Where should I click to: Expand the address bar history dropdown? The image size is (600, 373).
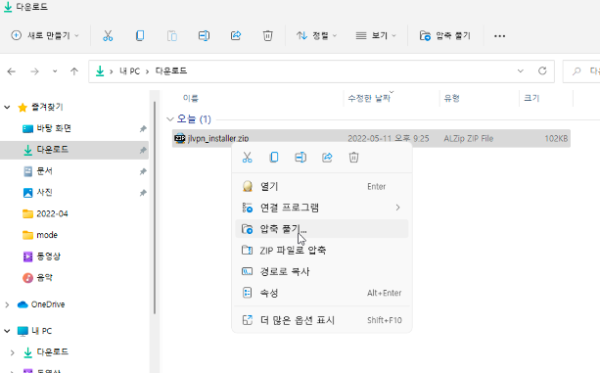click(x=520, y=71)
